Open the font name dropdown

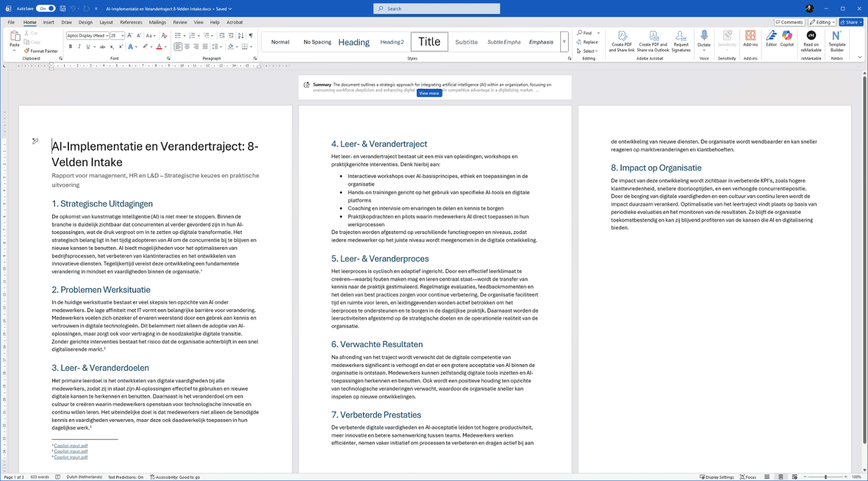107,36
